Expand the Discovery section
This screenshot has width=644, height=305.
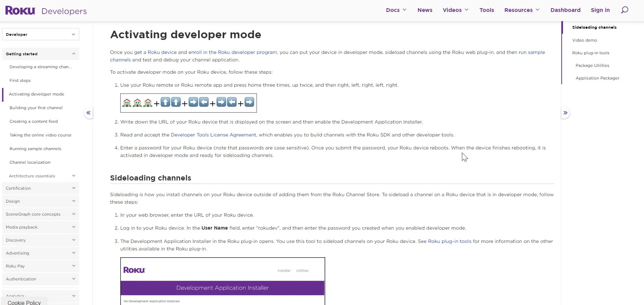[x=41, y=240]
